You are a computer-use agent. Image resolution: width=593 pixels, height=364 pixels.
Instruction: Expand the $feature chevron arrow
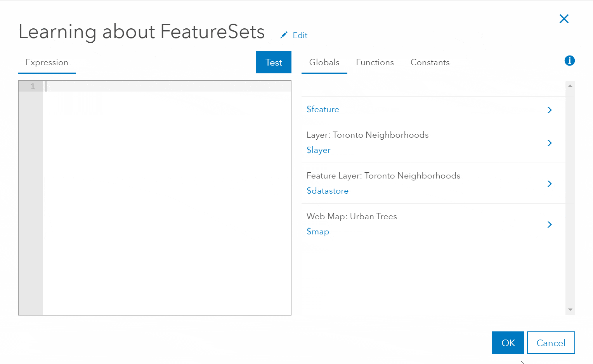[550, 110]
